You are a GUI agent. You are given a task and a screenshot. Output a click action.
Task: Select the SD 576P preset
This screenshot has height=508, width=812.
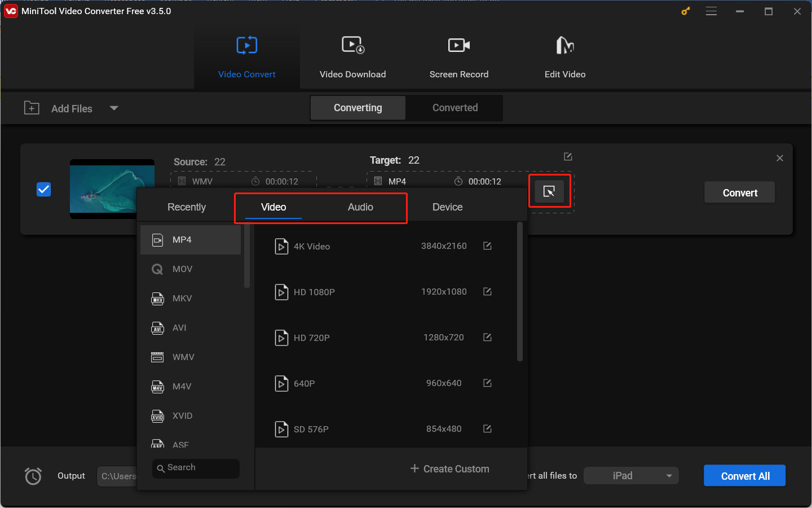click(386, 428)
